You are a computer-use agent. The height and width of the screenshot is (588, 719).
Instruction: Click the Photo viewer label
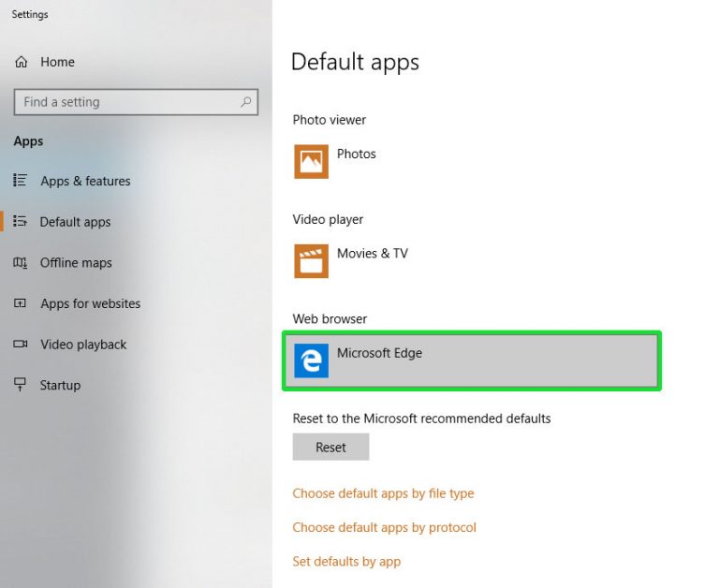pyautogui.click(x=330, y=120)
